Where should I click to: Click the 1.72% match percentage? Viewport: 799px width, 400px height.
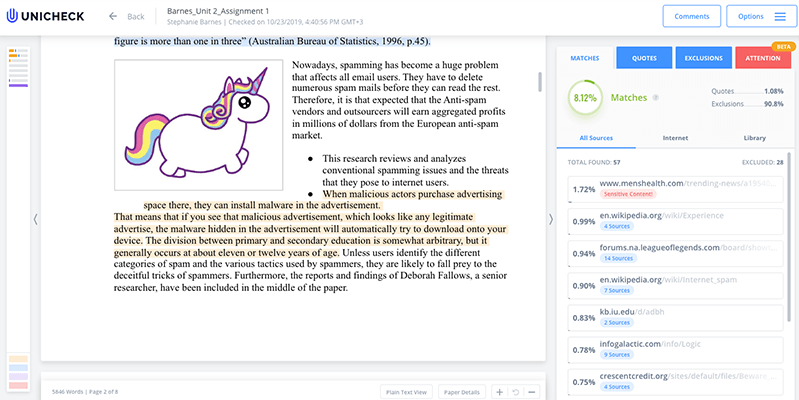point(583,189)
